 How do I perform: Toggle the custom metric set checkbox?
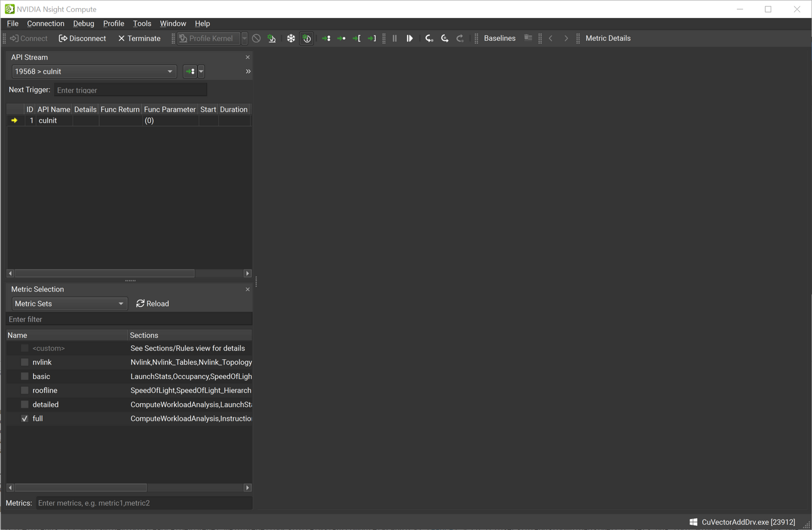[24, 348]
